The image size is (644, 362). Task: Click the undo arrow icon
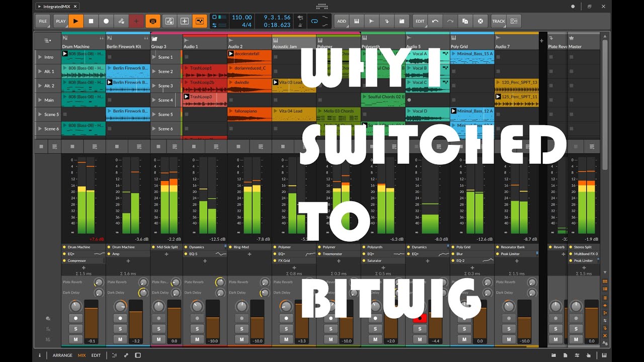(435, 21)
